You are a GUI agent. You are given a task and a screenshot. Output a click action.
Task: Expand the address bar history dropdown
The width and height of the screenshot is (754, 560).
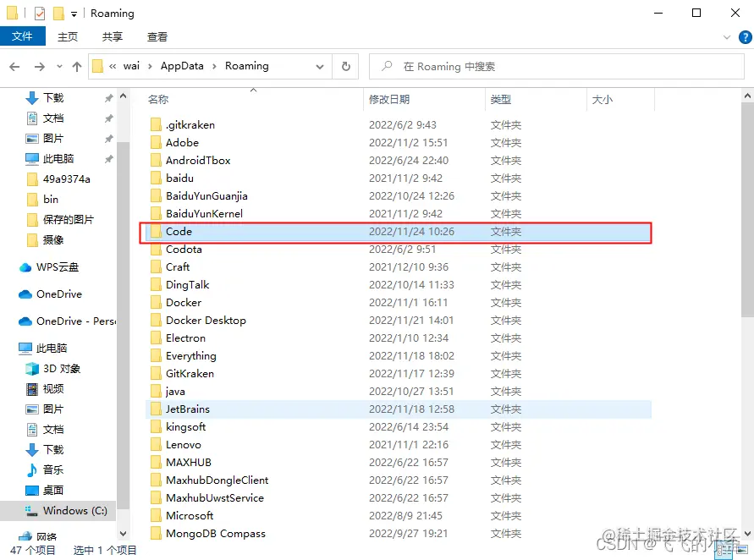[x=320, y=66]
